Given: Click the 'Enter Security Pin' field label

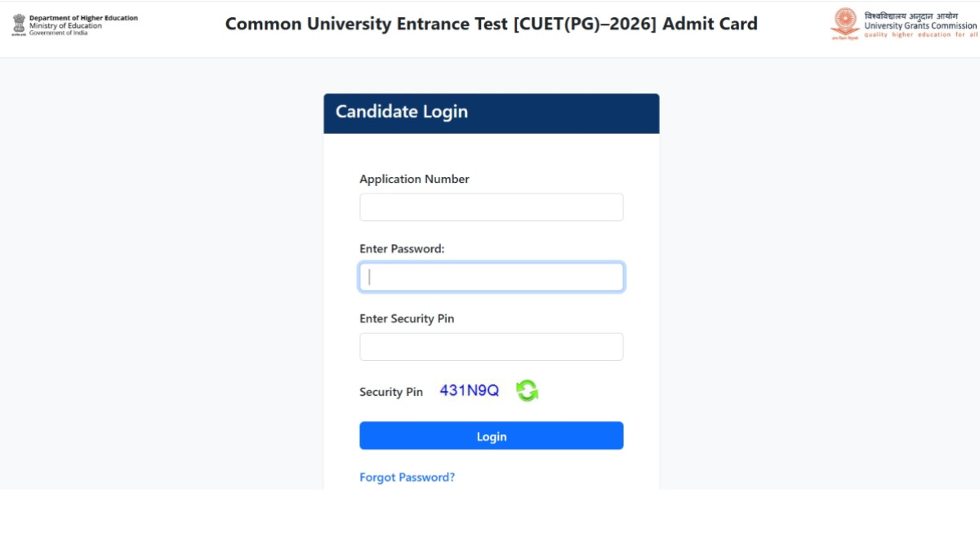Looking at the screenshot, I should [407, 318].
